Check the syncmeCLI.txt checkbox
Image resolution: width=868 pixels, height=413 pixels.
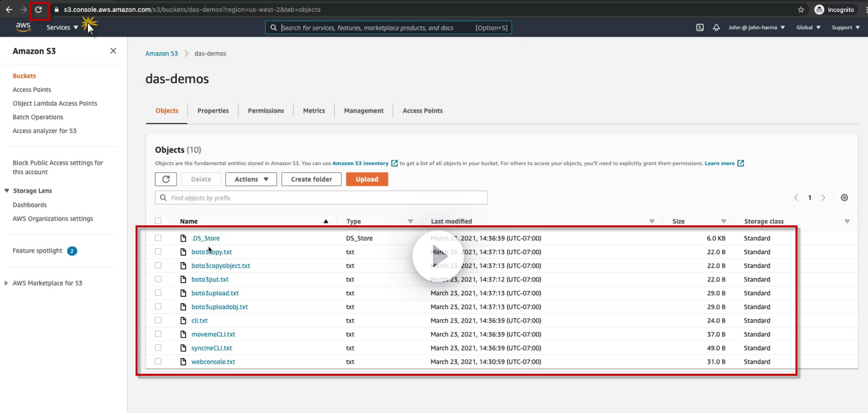click(158, 348)
